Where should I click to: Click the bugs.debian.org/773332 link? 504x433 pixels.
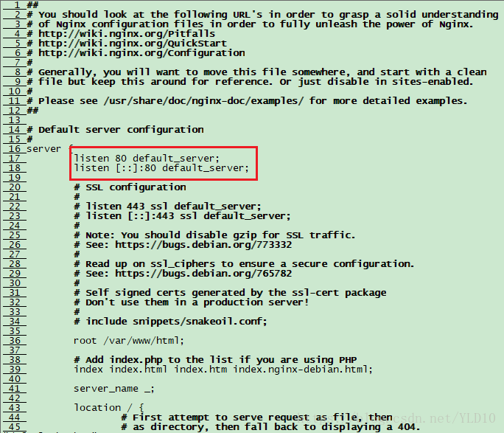pos(203,245)
